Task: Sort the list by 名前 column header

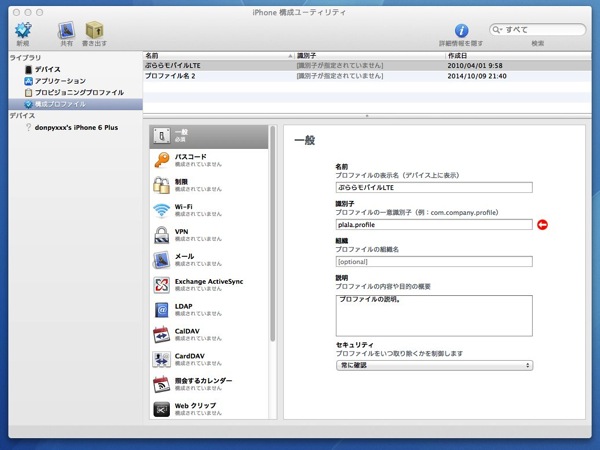Action: coord(218,55)
